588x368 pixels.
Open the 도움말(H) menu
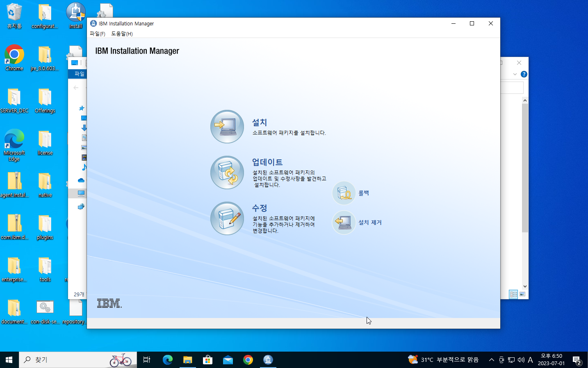click(122, 34)
